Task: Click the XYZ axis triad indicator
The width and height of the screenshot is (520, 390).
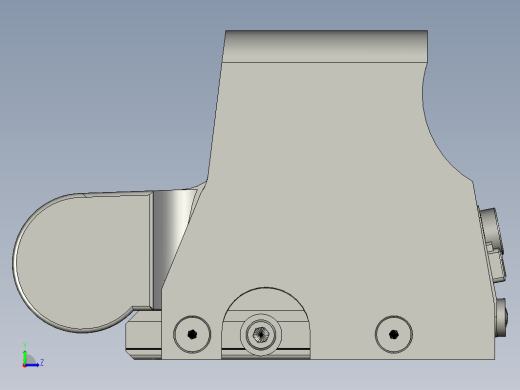Action: [32, 356]
